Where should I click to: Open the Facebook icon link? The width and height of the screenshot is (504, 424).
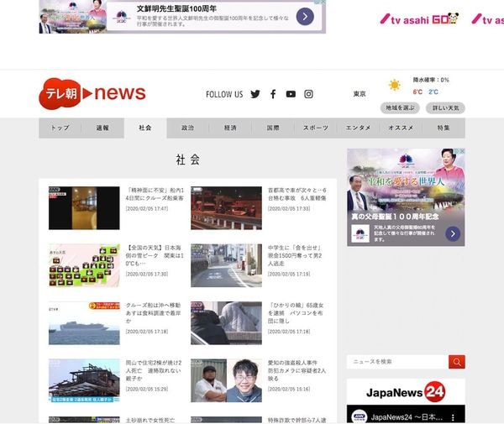click(x=273, y=94)
